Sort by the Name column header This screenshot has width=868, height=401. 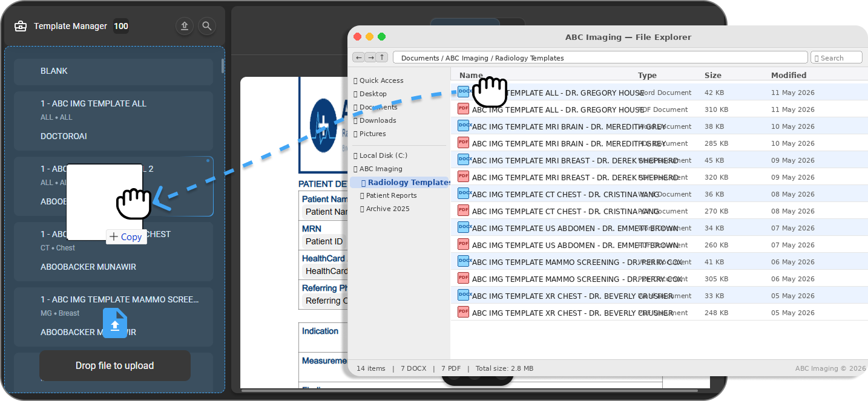(x=471, y=76)
